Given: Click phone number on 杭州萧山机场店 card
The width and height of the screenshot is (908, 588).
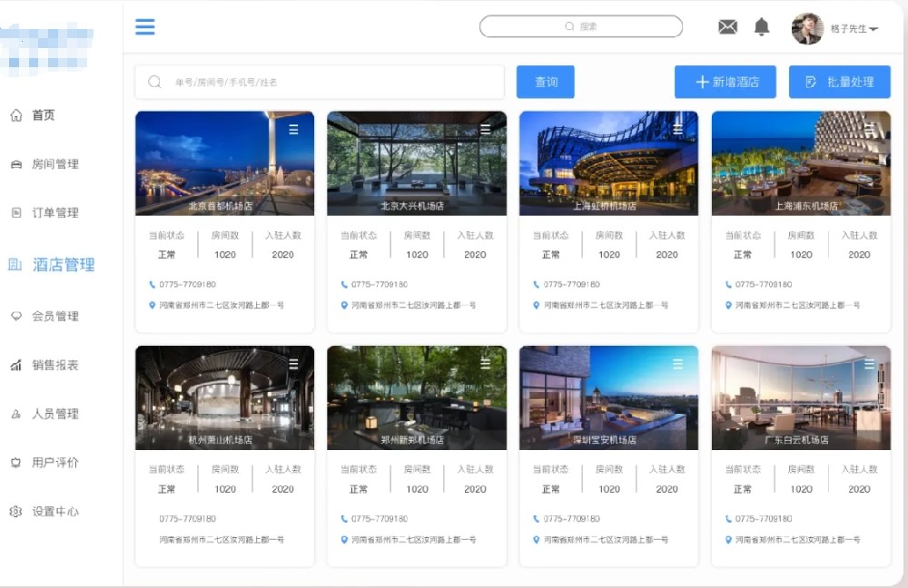Looking at the screenshot, I should (x=188, y=518).
